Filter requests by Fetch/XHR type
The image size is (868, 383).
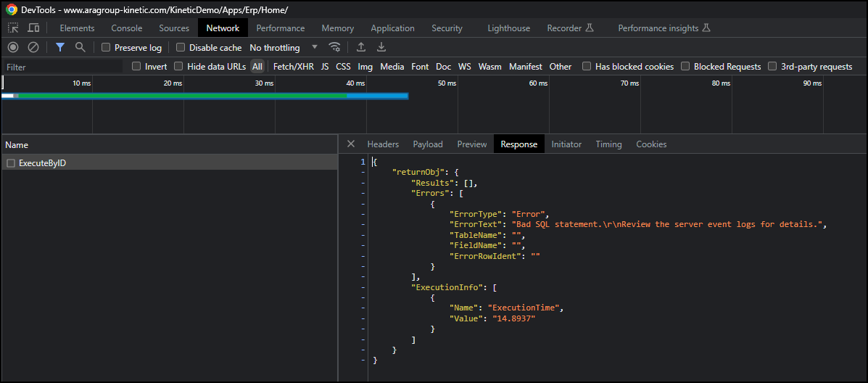click(x=294, y=67)
